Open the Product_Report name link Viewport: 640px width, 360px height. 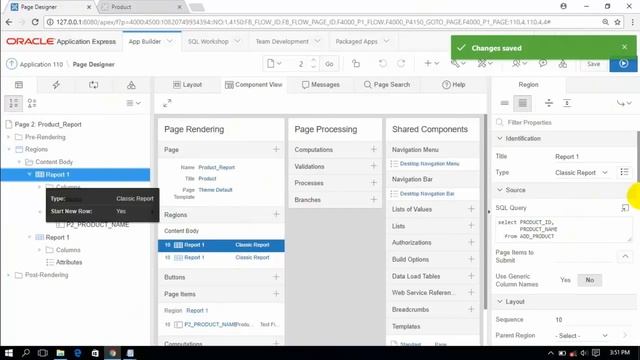point(216,167)
